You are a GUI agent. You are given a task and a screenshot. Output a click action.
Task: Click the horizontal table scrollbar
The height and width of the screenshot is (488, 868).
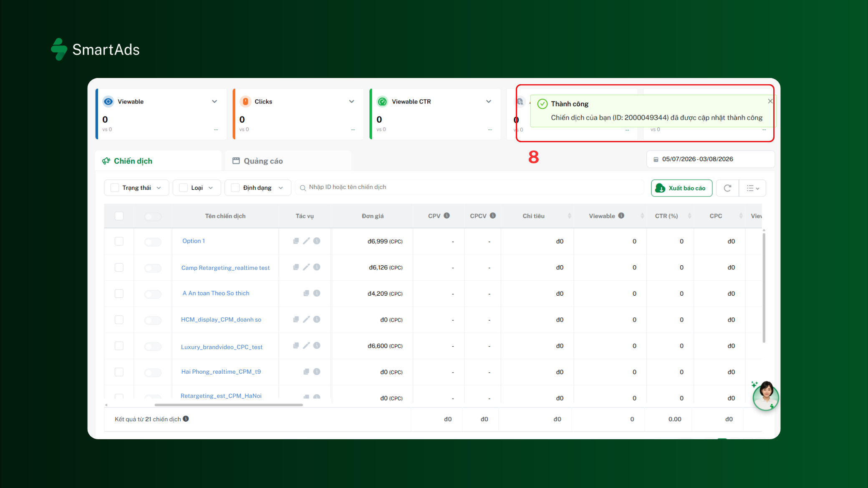[229, 405]
